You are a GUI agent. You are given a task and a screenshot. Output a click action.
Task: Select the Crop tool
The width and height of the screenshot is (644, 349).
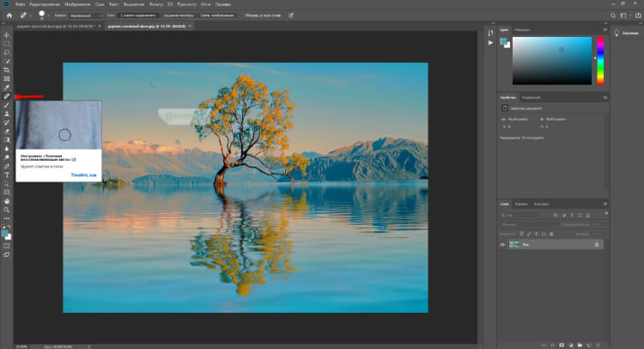[7, 70]
